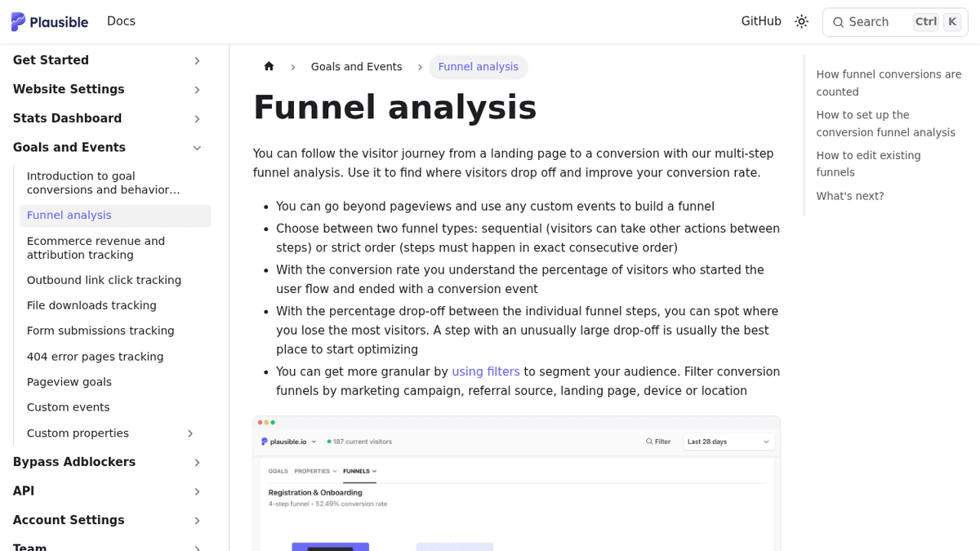Jump to 'How funnel conversions are counted'
This screenshot has width=980, height=551.
[x=889, y=83]
